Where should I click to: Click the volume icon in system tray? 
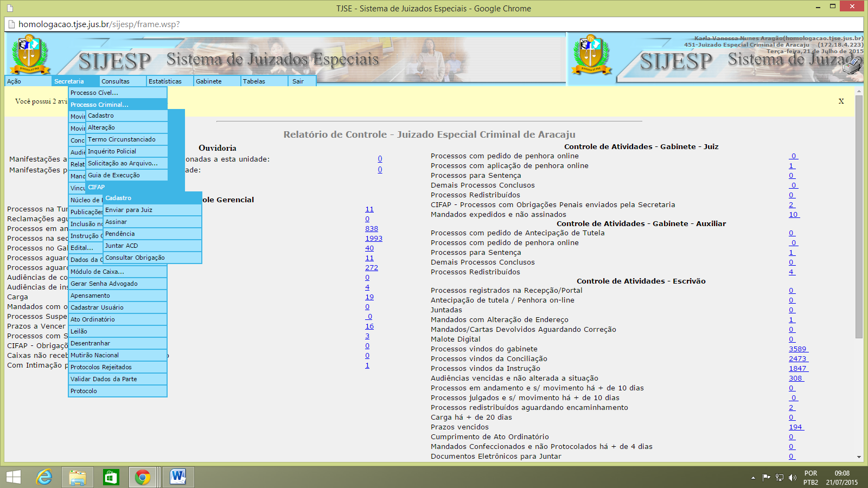pos(793,478)
